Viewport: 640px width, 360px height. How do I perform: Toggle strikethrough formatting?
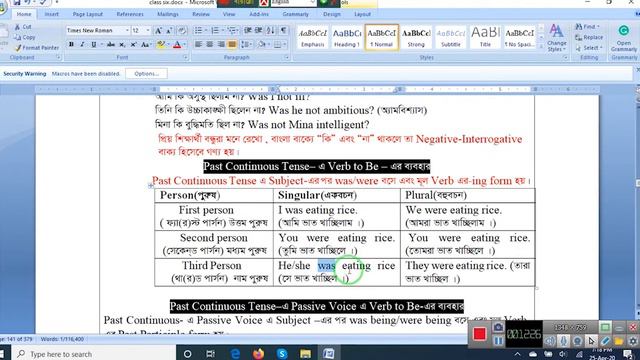click(x=111, y=44)
